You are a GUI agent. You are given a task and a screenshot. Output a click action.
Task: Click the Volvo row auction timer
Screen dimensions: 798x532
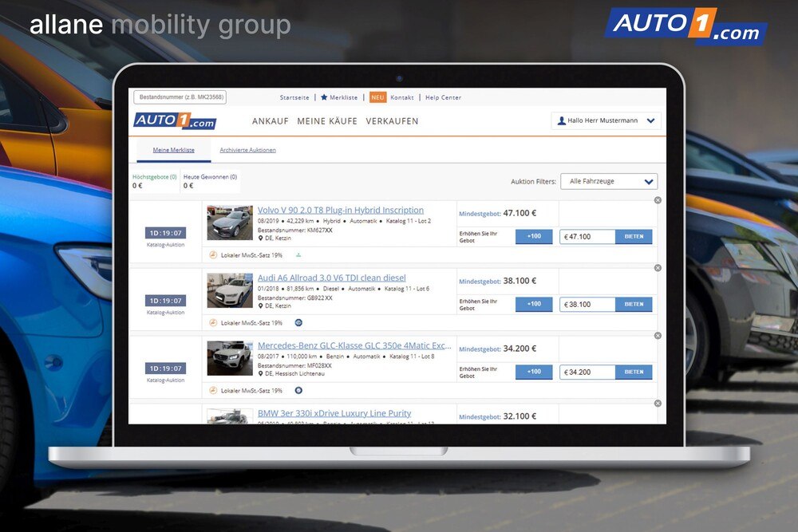click(165, 233)
